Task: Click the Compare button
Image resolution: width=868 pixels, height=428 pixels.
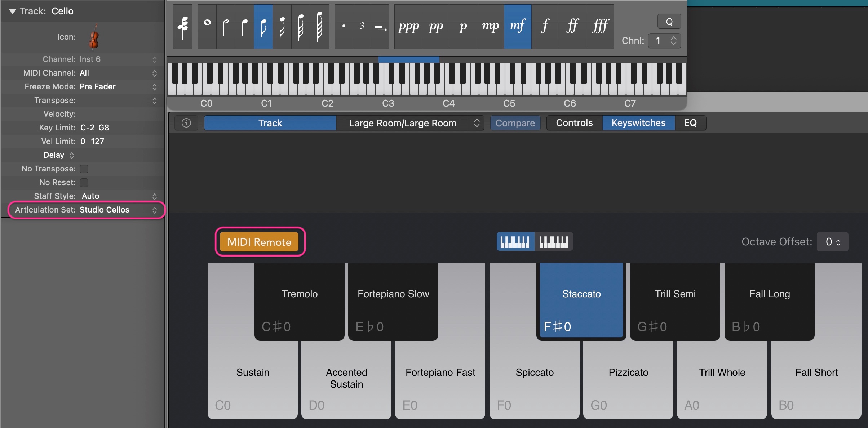Action: click(x=515, y=123)
